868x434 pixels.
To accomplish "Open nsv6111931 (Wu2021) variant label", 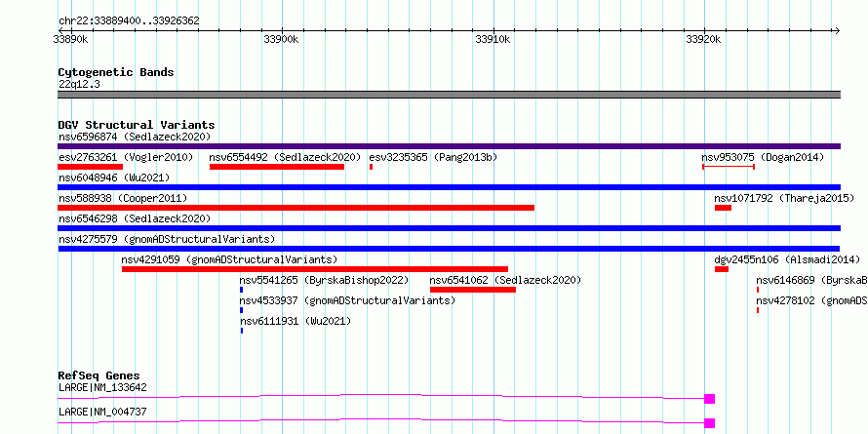I will pyautogui.click(x=296, y=321).
